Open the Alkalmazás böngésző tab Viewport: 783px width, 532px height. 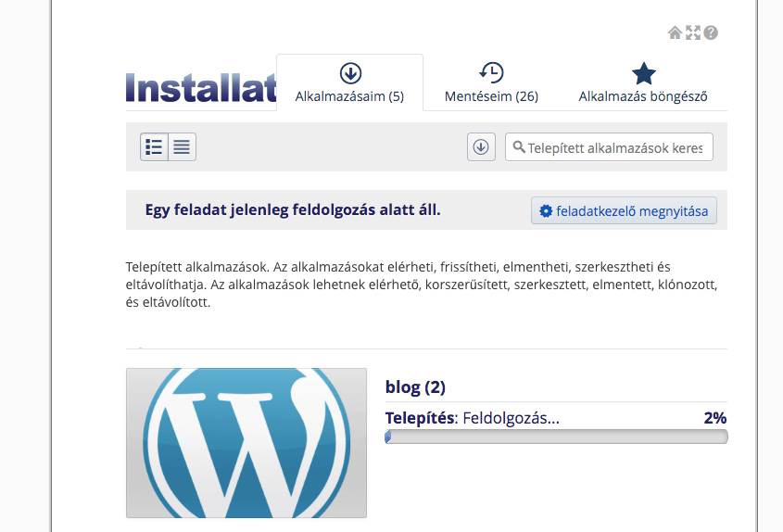coord(643,82)
